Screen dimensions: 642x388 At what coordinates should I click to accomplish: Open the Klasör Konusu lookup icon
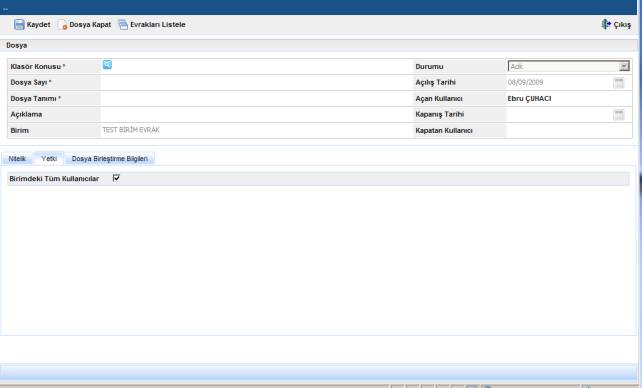coord(107,65)
